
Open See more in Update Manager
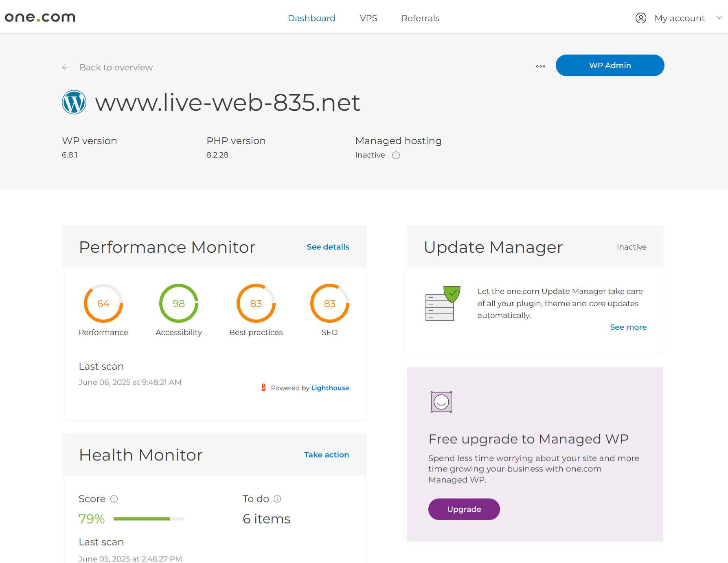tap(628, 327)
